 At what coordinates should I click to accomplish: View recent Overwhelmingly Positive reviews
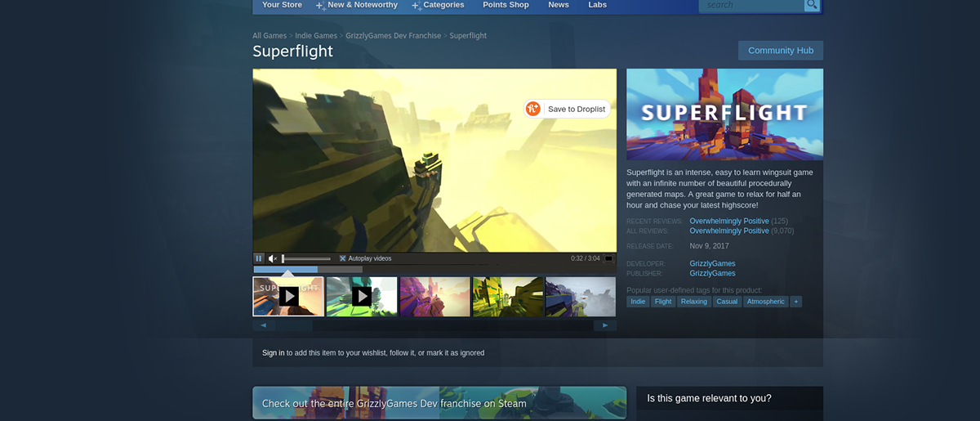click(729, 222)
